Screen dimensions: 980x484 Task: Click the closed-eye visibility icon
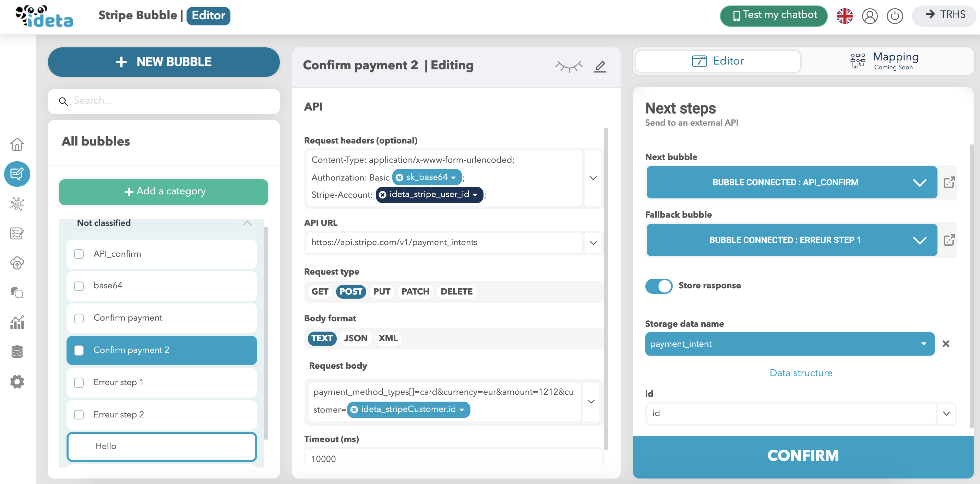point(569,66)
